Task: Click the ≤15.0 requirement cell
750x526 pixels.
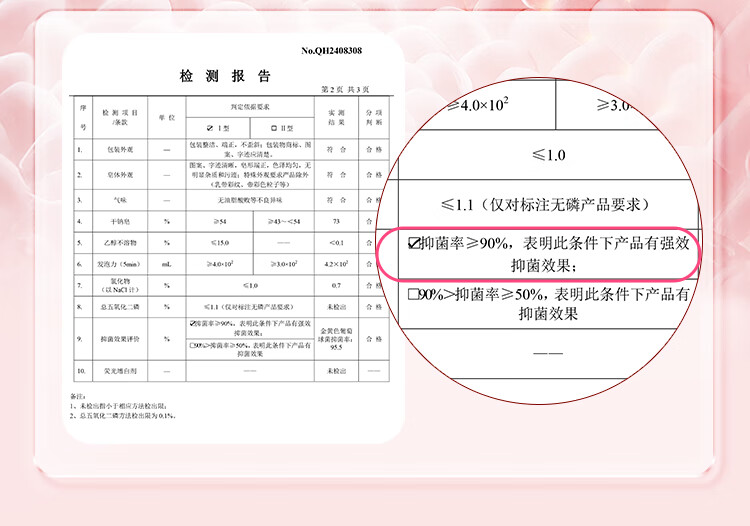Action: [x=220, y=243]
